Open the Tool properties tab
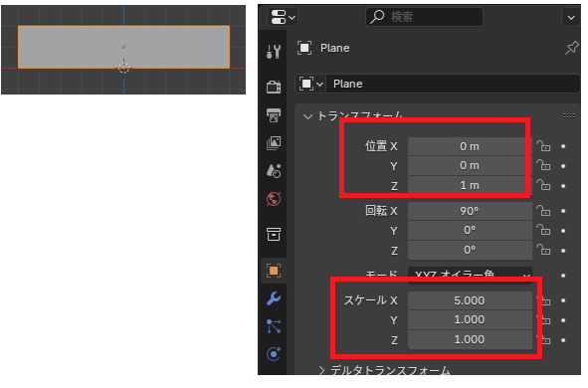The width and height of the screenshot is (588, 388). coord(274,52)
